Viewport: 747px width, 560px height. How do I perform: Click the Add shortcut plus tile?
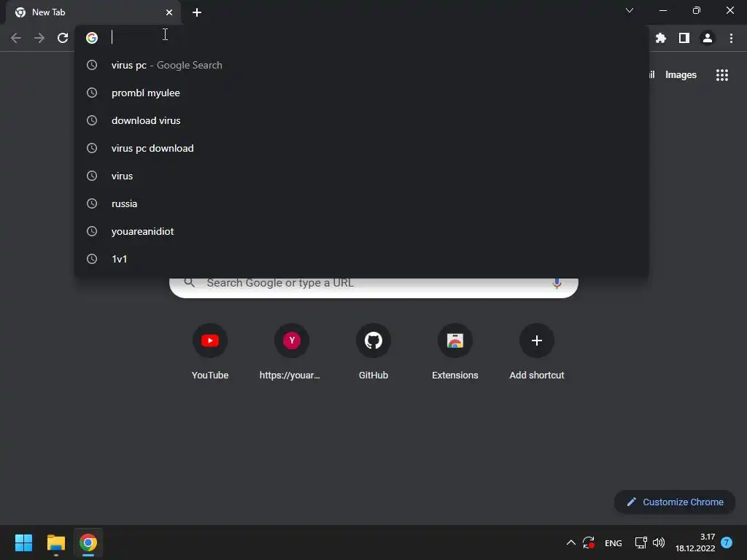coord(537,352)
